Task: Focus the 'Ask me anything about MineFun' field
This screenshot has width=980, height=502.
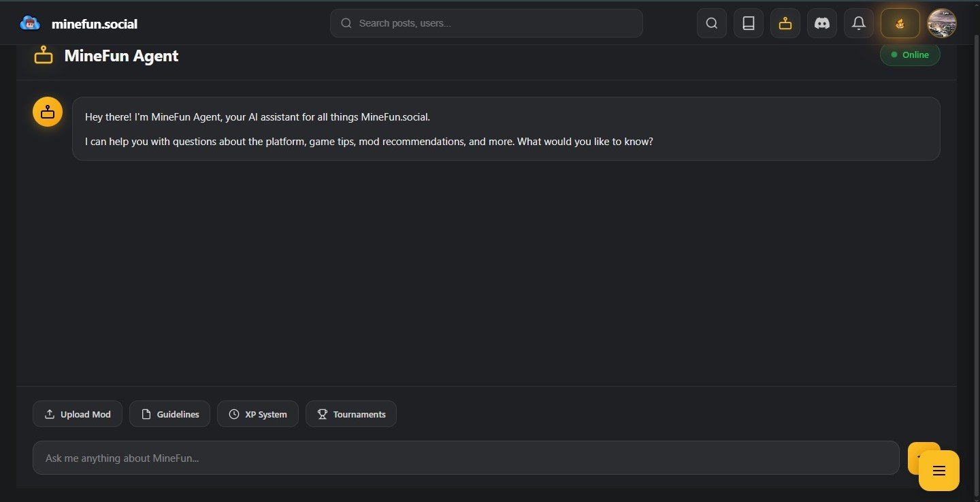Action: coord(465,458)
